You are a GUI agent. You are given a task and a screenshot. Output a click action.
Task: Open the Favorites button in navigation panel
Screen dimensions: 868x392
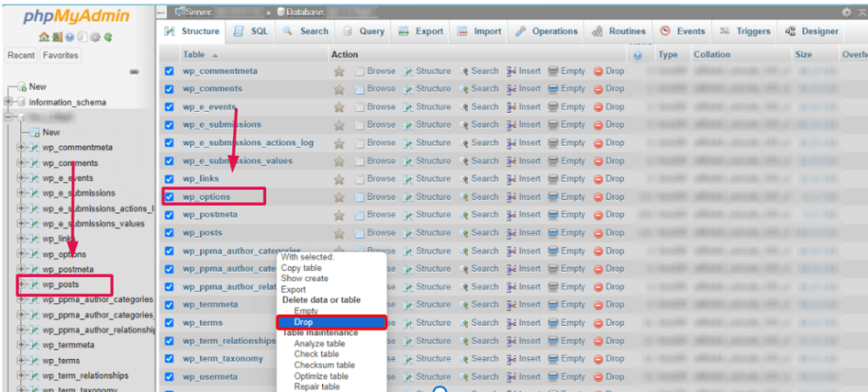[x=60, y=55]
